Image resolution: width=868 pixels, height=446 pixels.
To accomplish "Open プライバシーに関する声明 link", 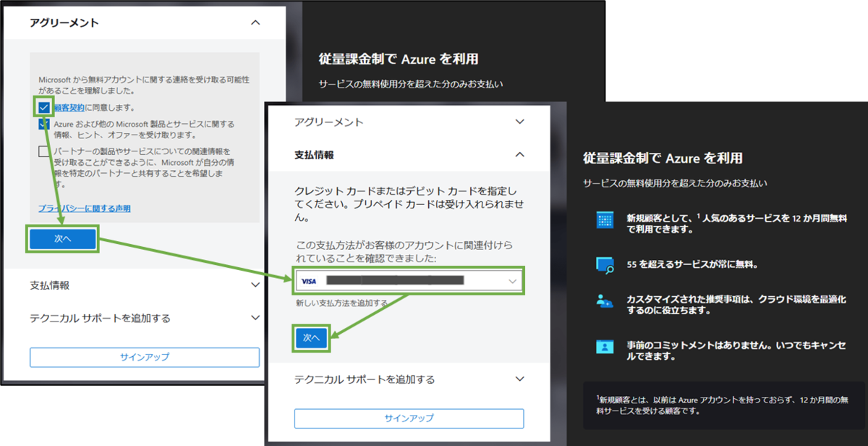I will tap(85, 209).
